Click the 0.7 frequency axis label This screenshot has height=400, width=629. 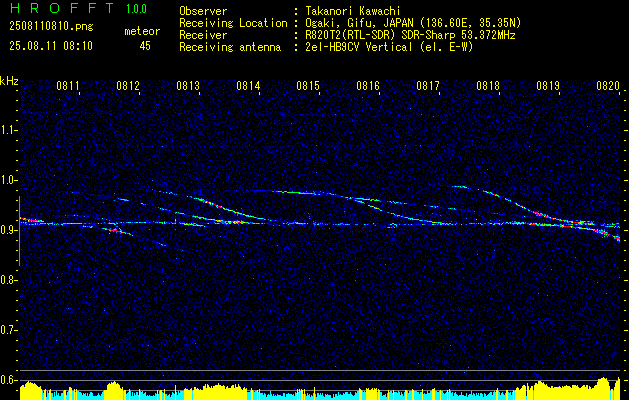[x=9, y=330]
